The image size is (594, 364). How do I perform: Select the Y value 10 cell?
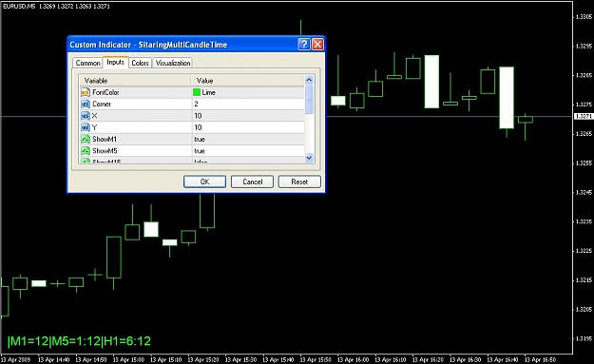248,127
